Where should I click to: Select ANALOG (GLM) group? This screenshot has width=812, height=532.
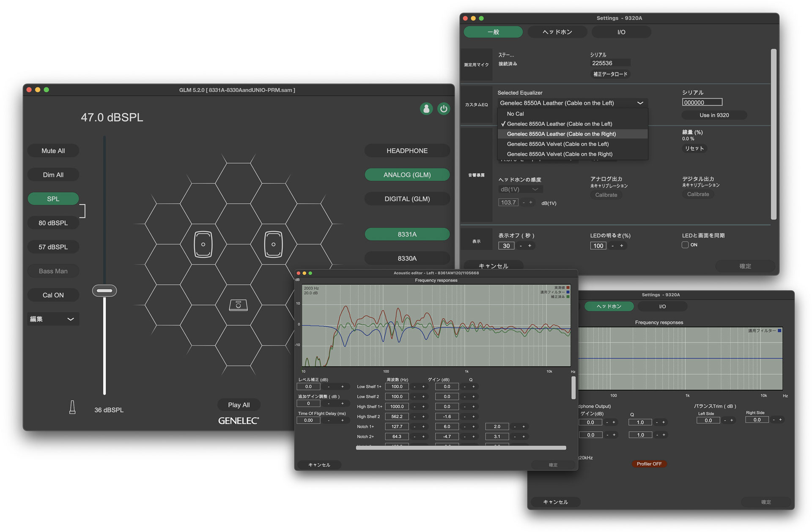pyautogui.click(x=407, y=175)
